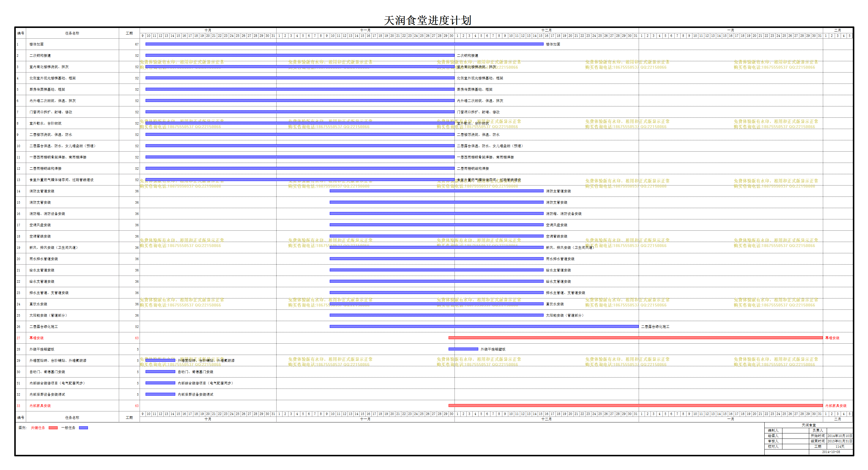Select row 6 name 内外墙二次砌筑、保温、抹灰 in task column
This screenshot has height=470, width=868.
coord(53,101)
